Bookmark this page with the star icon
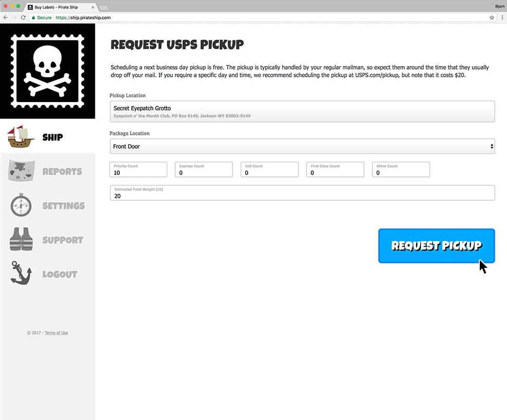 pos(492,17)
